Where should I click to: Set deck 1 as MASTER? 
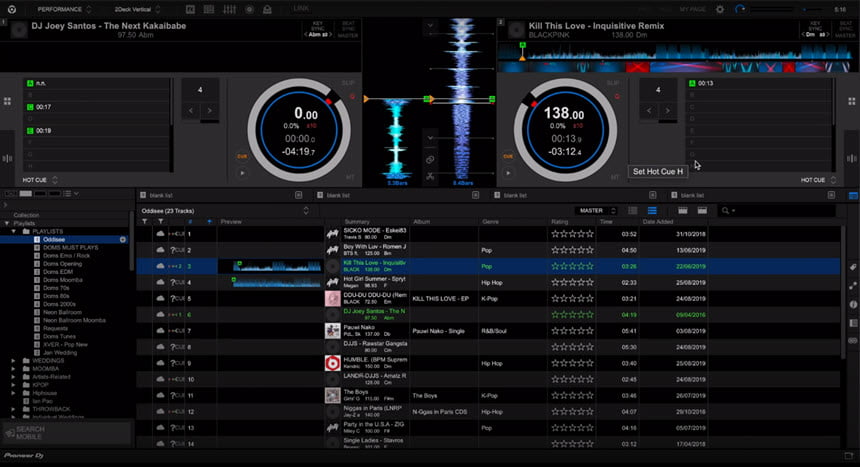[348, 36]
